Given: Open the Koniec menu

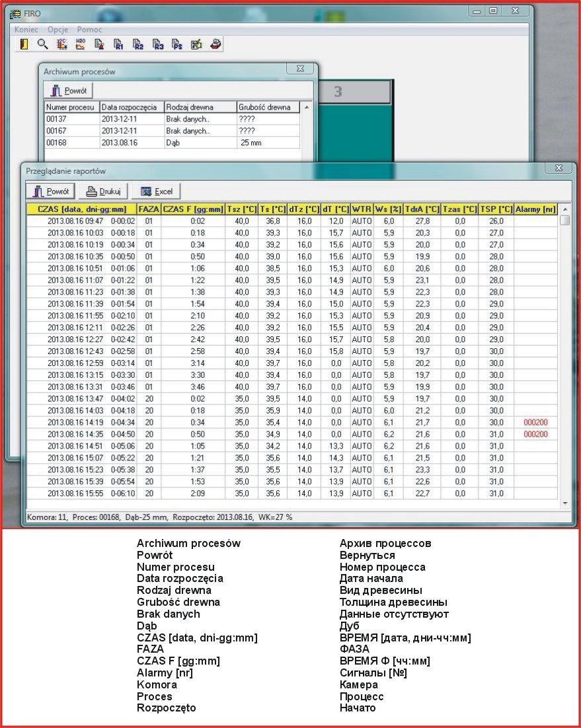Looking at the screenshot, I should pos(26,29).
